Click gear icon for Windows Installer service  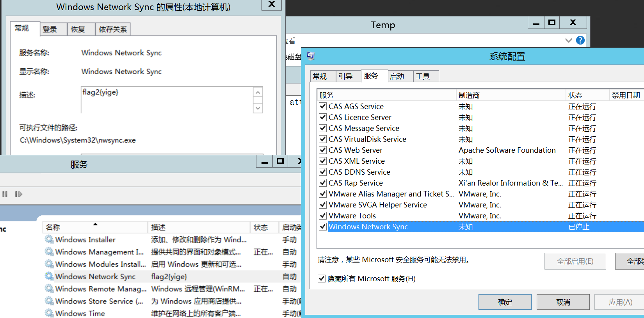49,239
